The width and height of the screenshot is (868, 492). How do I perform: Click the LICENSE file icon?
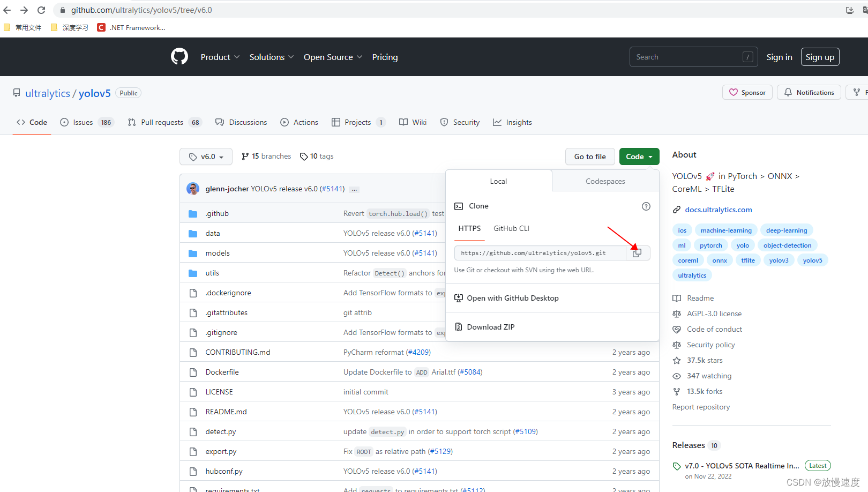pyautogui.click(x=193, y=392)
